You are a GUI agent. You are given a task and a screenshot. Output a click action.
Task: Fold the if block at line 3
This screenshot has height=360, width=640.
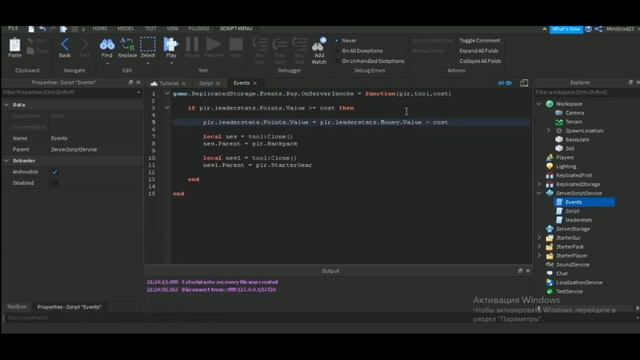pyautogui.click(x=167, y=108)
